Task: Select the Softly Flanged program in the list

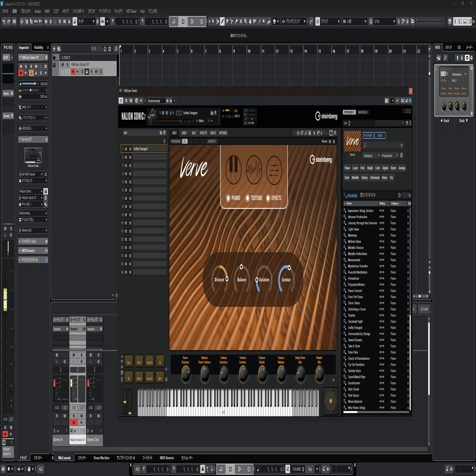Action: click(355, 328)
